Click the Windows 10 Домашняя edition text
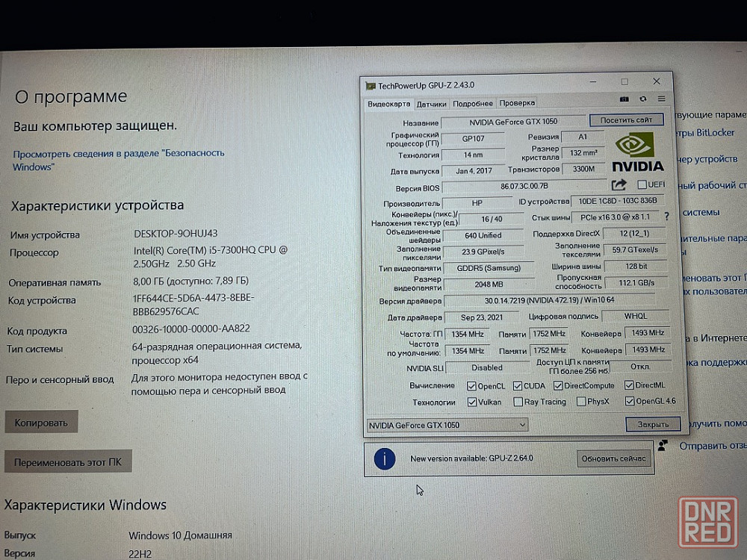 [x=180, y=535]
